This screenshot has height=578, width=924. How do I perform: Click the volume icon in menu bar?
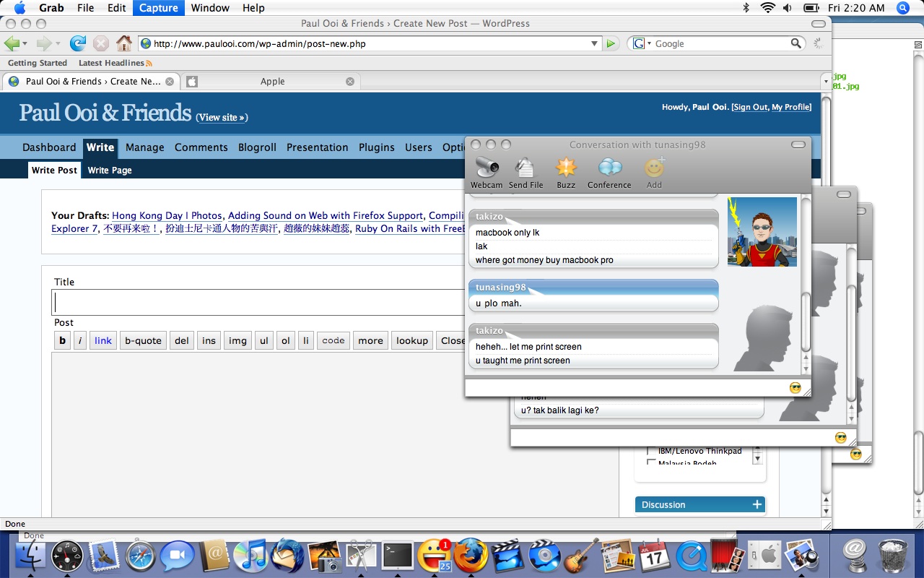point(788,8)
